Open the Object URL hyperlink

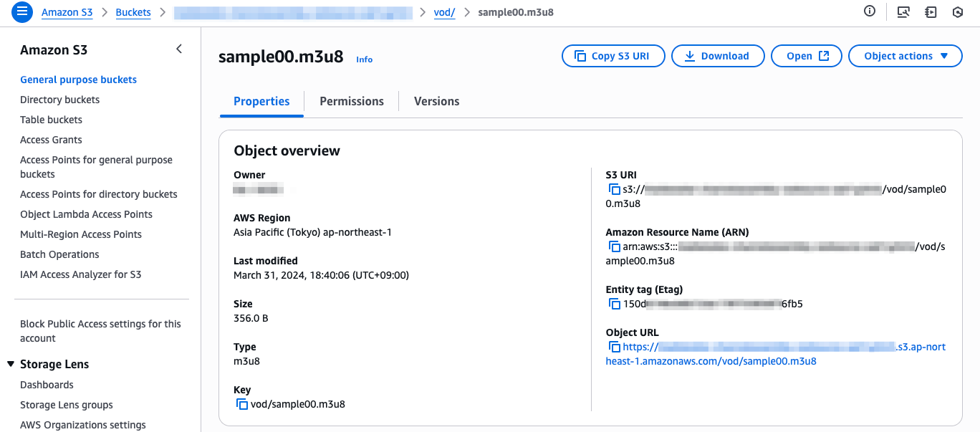tap(776, 354)
